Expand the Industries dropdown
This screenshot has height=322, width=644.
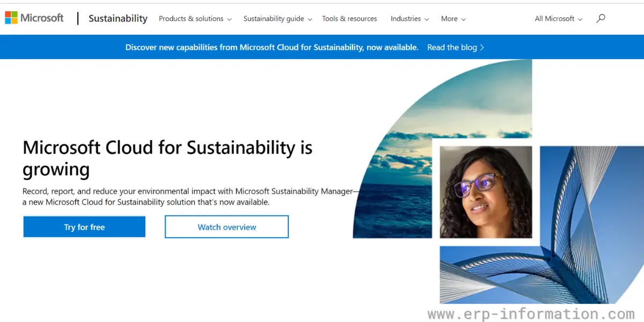(x=409, y=18)
